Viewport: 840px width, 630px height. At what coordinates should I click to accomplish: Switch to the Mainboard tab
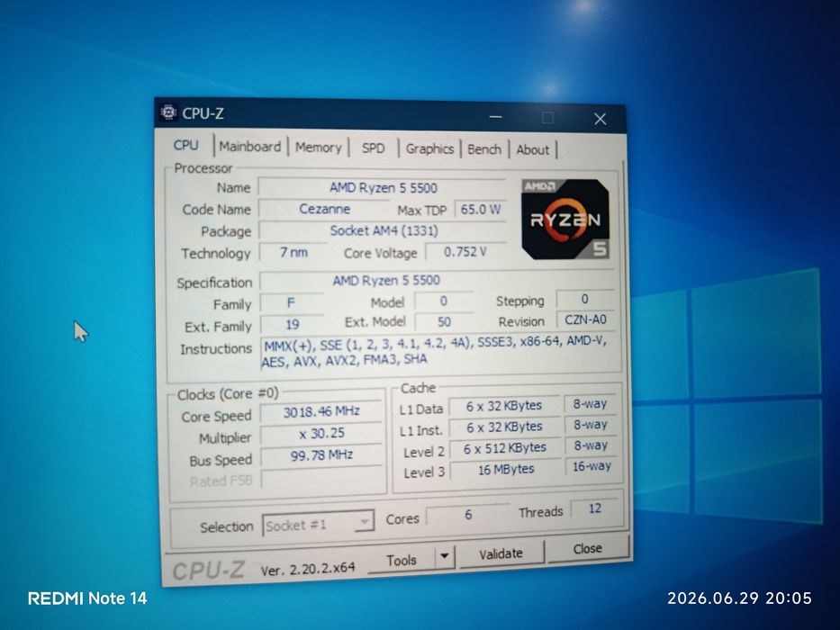(249, 146)
